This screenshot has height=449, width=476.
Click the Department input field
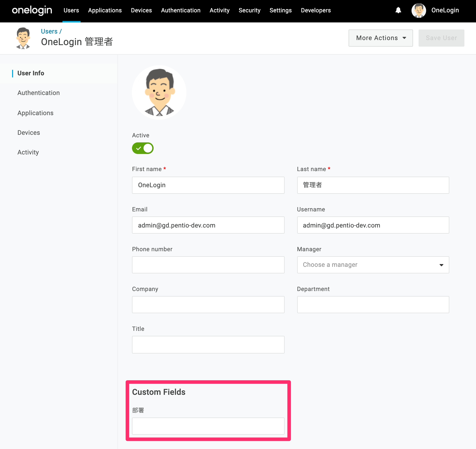coord(373,305)
